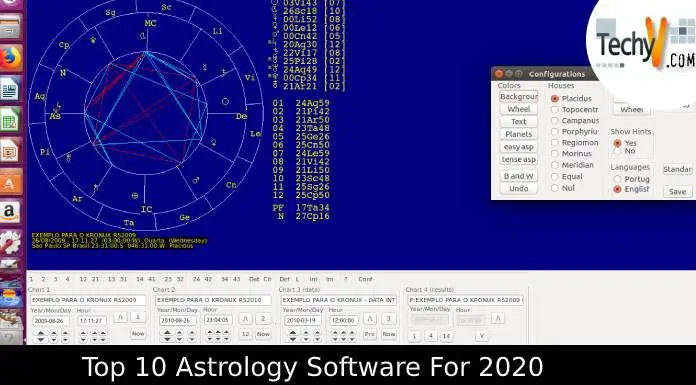Click the Standard button in Configurations

(x=677, y=169)
